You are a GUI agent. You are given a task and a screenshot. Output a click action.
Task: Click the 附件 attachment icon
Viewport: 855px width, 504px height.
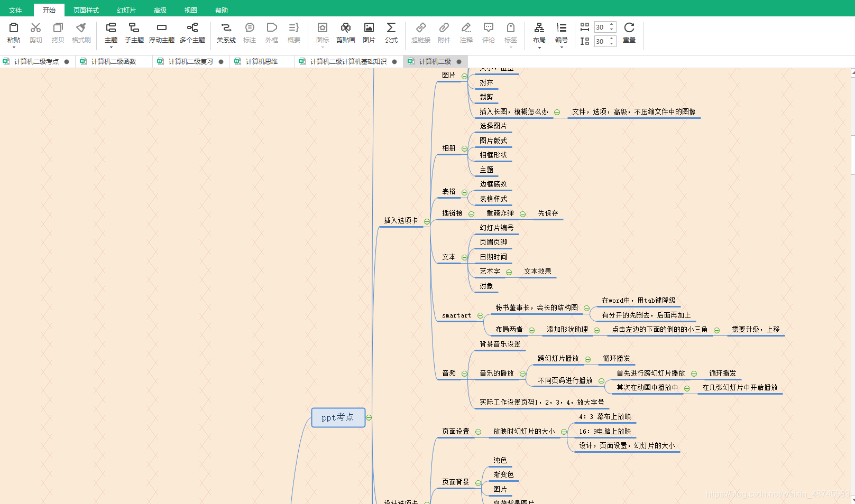tap(444, 28)
